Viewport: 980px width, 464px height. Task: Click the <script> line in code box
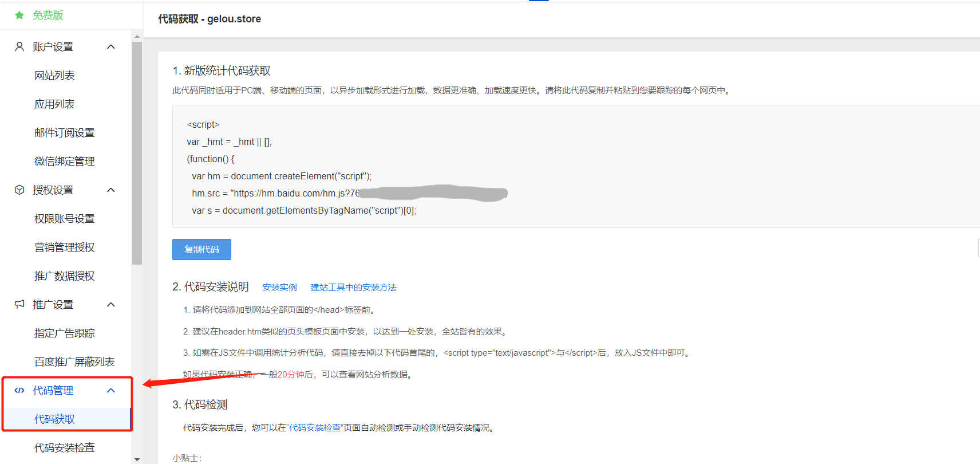point(203,124)
